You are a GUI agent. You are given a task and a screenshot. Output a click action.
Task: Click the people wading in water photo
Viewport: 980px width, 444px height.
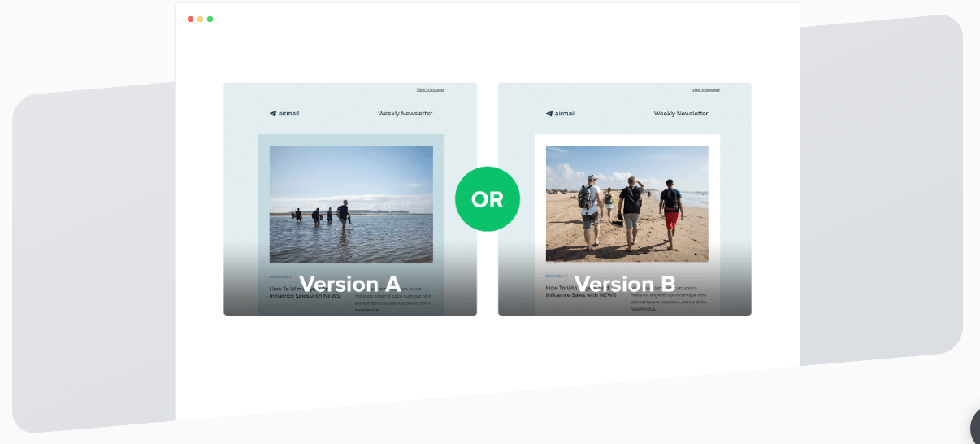pyautogui.click(x=351, y=204)
